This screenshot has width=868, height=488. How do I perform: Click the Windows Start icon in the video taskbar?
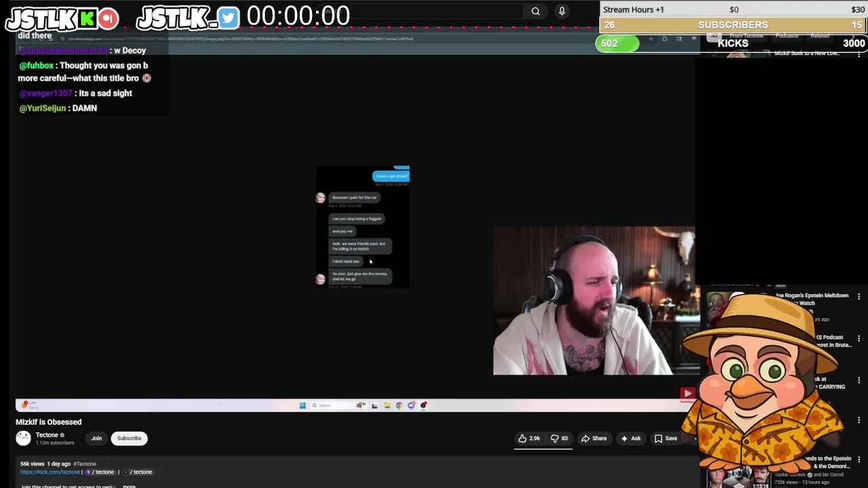[x=302, y=405]
